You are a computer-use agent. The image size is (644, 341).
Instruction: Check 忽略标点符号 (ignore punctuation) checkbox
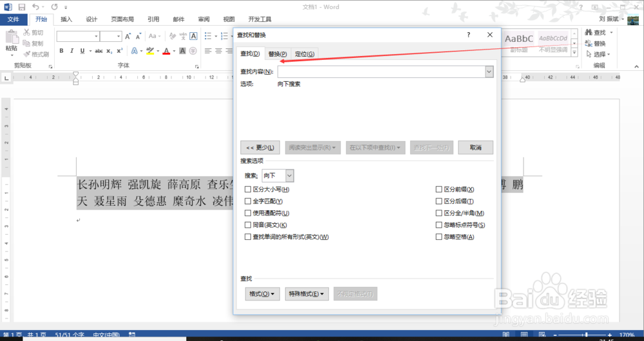click(x=439, y=225)
